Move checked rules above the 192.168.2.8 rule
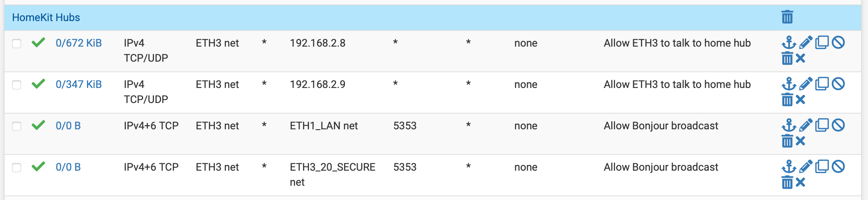 pos(789,43)
